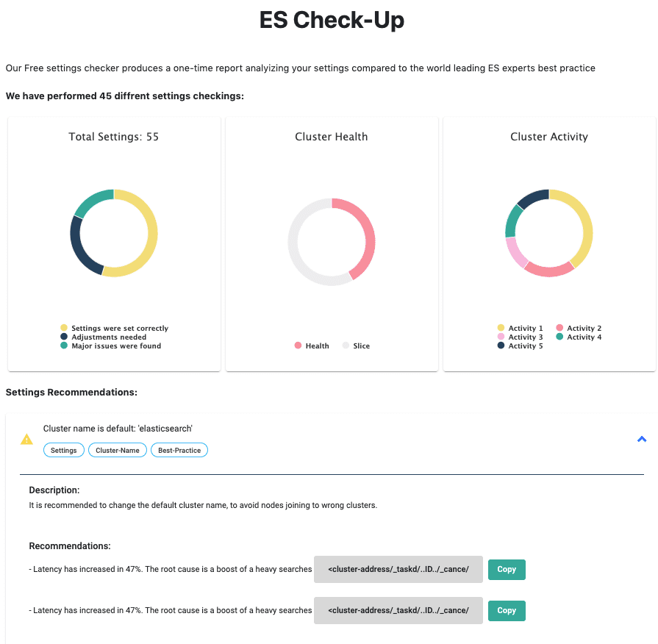Click the yellow warning triangle icon

26,440
